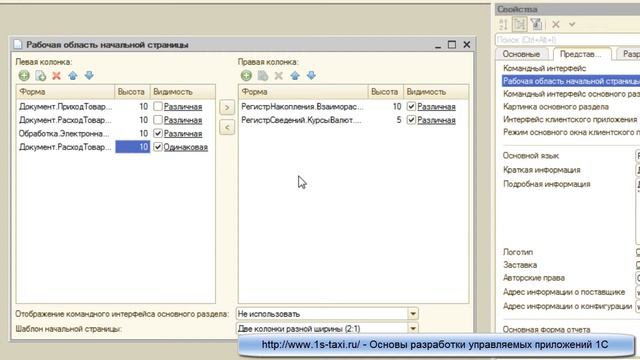Open Различная link for Обработка.Электронна
640x360 pixels.
click(x=183, y=134)
